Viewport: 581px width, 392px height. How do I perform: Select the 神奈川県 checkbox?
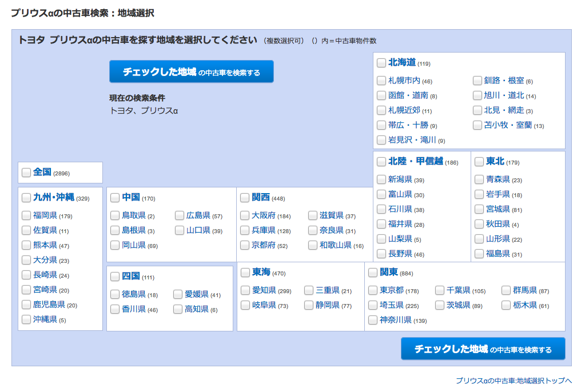click(x=373, y=320)
